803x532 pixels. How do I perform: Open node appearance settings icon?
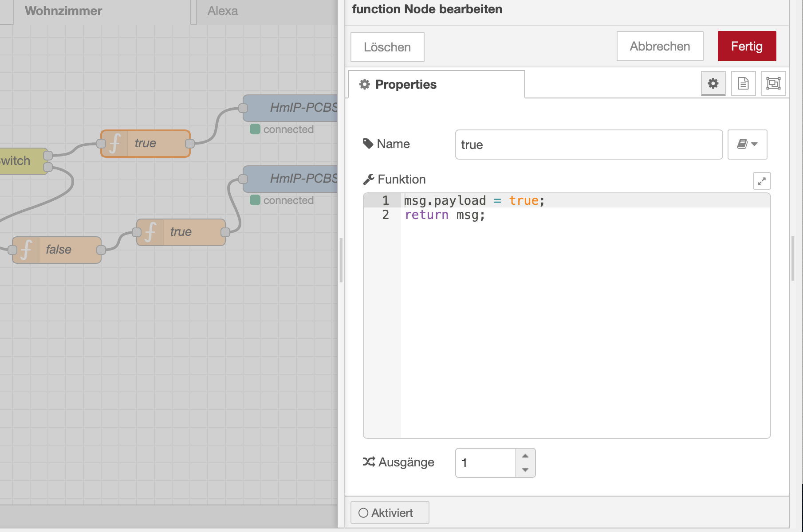773,83
